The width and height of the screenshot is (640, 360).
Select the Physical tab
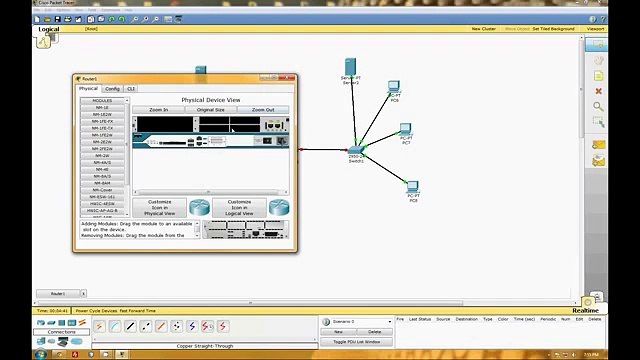[88, 88]
